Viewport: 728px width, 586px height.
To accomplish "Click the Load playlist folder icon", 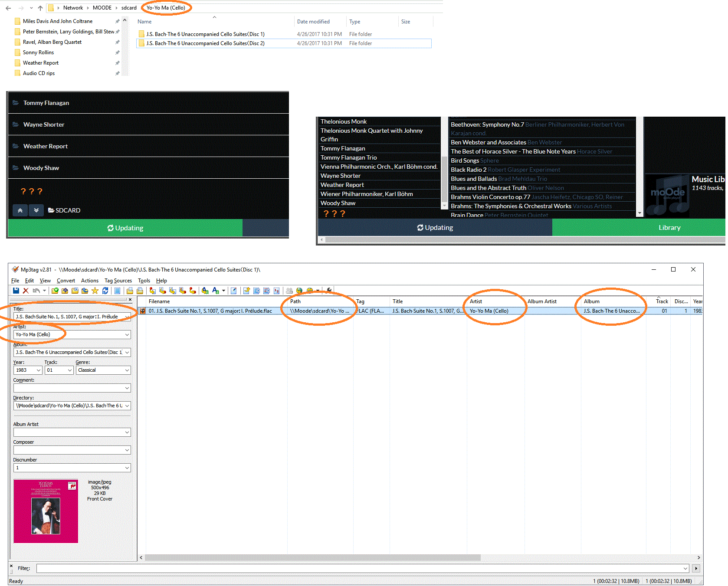I will (x=75, y=291).
